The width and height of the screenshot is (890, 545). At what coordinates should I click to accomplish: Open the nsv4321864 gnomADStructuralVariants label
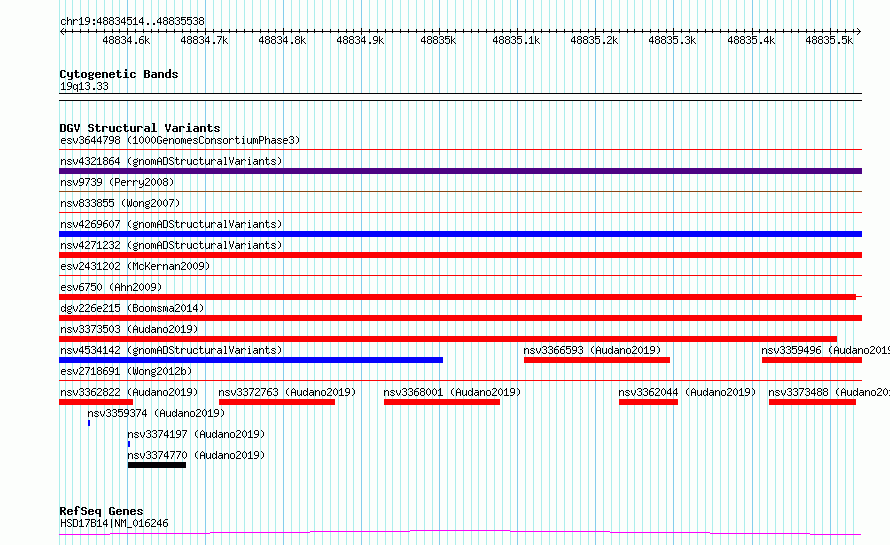(x=171, y=161)
